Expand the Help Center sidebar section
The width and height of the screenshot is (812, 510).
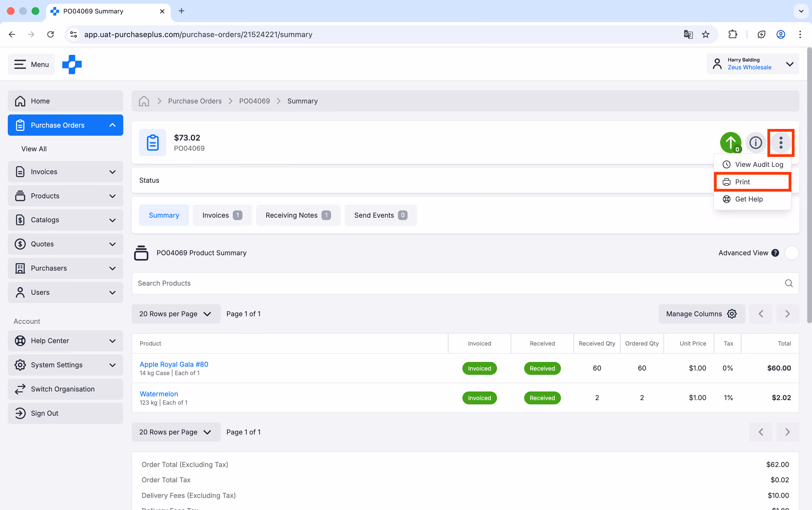tap(112, 341)
